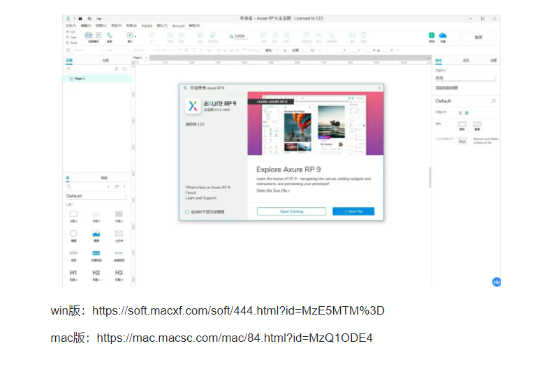Open the Insert tool dropdown arrow
The width and height of the screenshot is (551, 392).
(135, 36)
